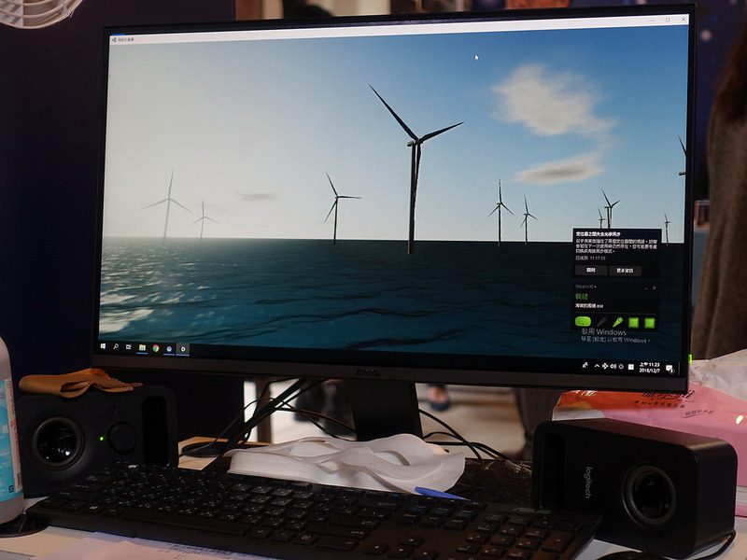The height and width of the screenshot is (560, 747).
Task: Open taskbar search magnifier
Action: tap(116, 346)
